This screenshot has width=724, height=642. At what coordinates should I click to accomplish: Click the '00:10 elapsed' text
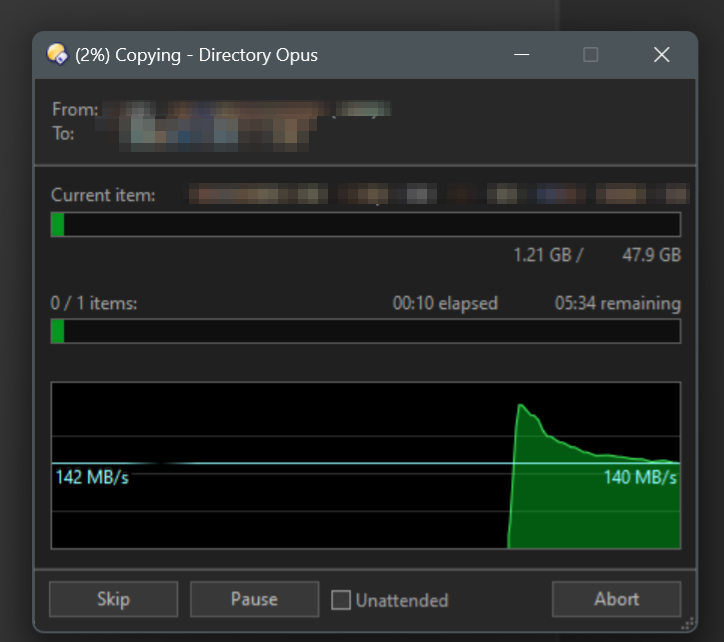click(x=445, y=303)
